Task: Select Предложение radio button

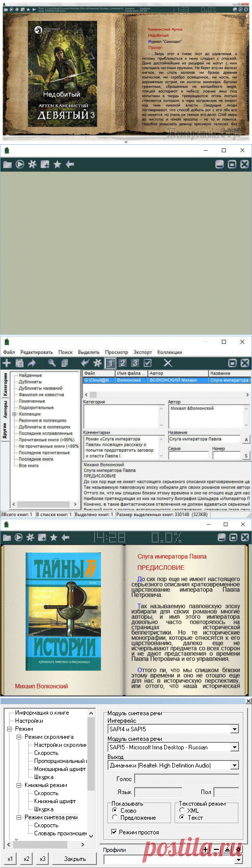Action: (115, 818)
